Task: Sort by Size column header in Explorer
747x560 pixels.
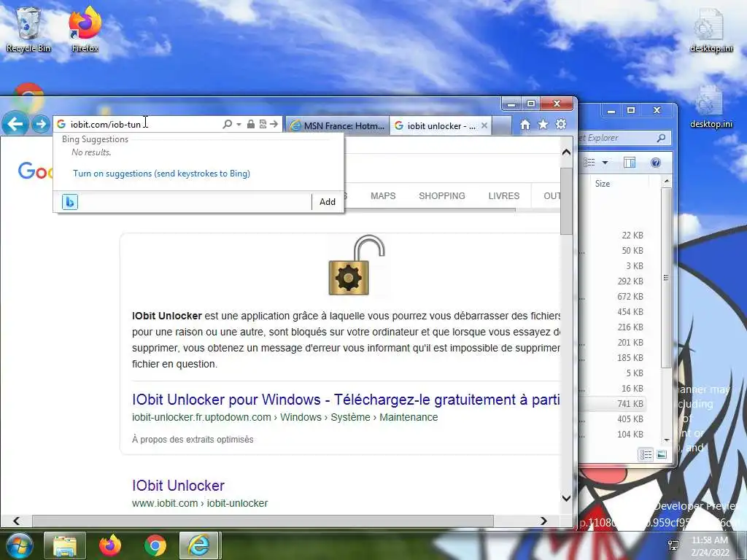Action: pos(602,183)
